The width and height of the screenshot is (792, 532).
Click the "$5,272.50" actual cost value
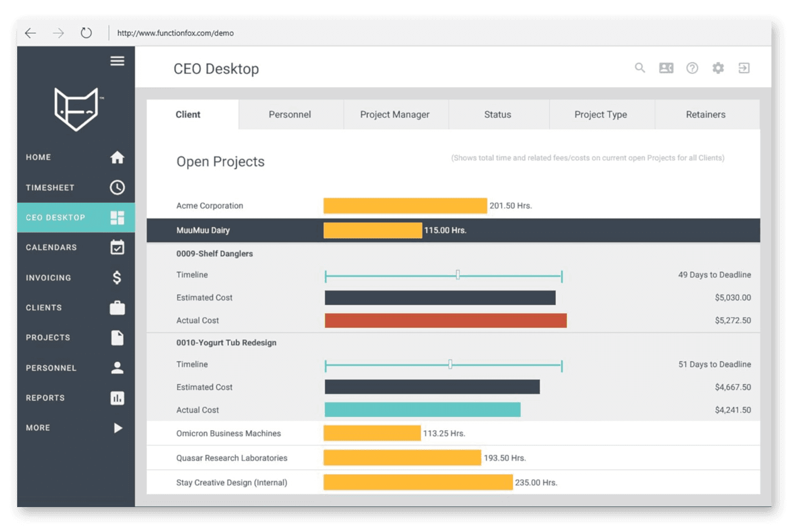tap(733, 321)
